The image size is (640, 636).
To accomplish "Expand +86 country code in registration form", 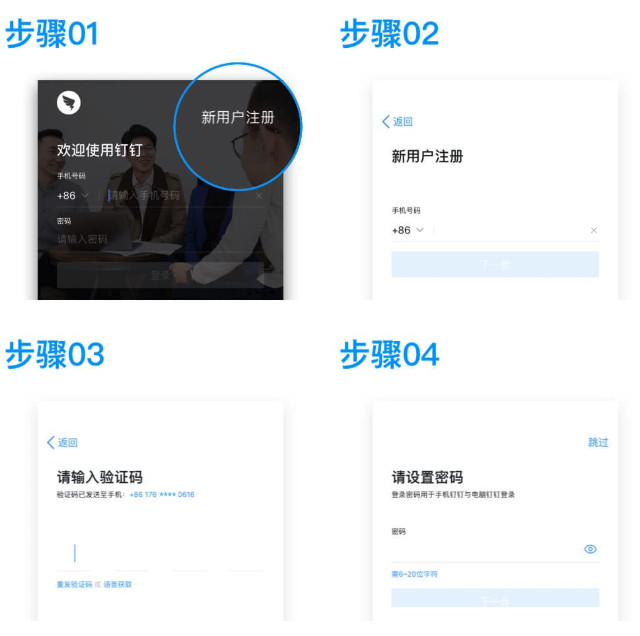I will pos(407,230).
